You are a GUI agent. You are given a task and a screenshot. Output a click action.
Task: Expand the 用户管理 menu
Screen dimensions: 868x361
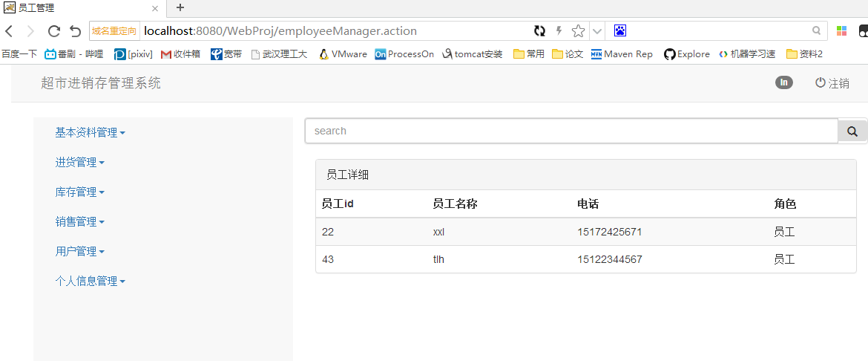coord(79,251)
